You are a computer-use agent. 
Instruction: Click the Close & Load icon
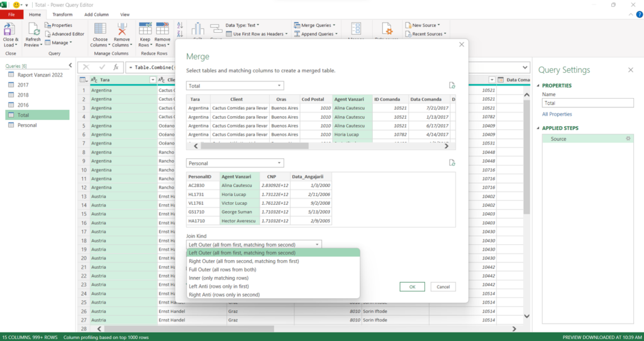[9, 30]
